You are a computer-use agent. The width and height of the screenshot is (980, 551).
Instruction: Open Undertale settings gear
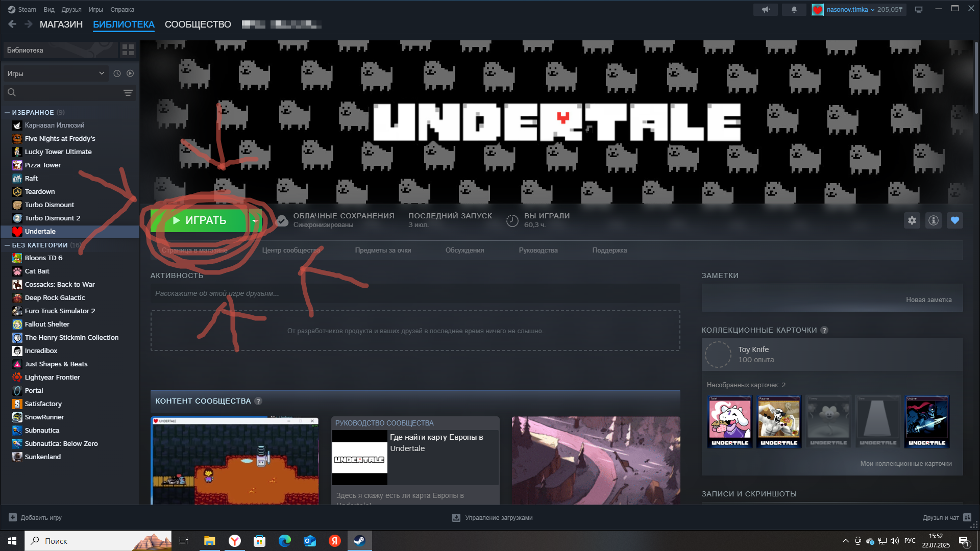click(912, 220)
